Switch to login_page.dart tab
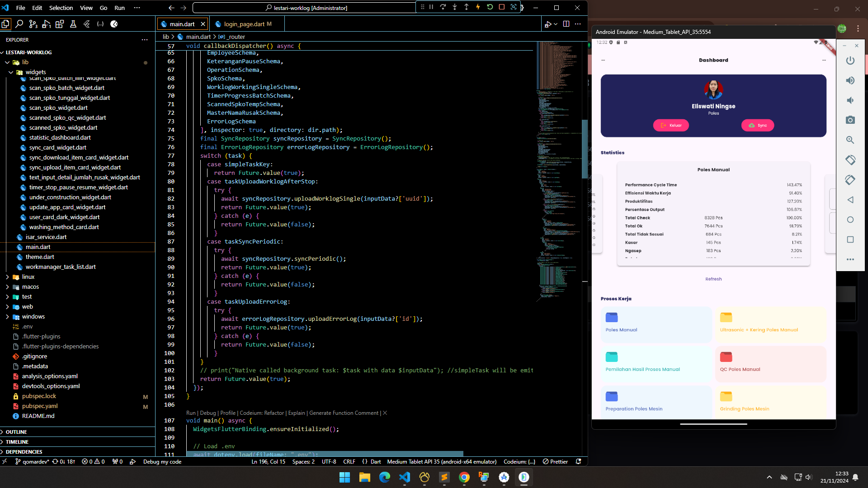868x488 pixels. click(x=244, y=24)
